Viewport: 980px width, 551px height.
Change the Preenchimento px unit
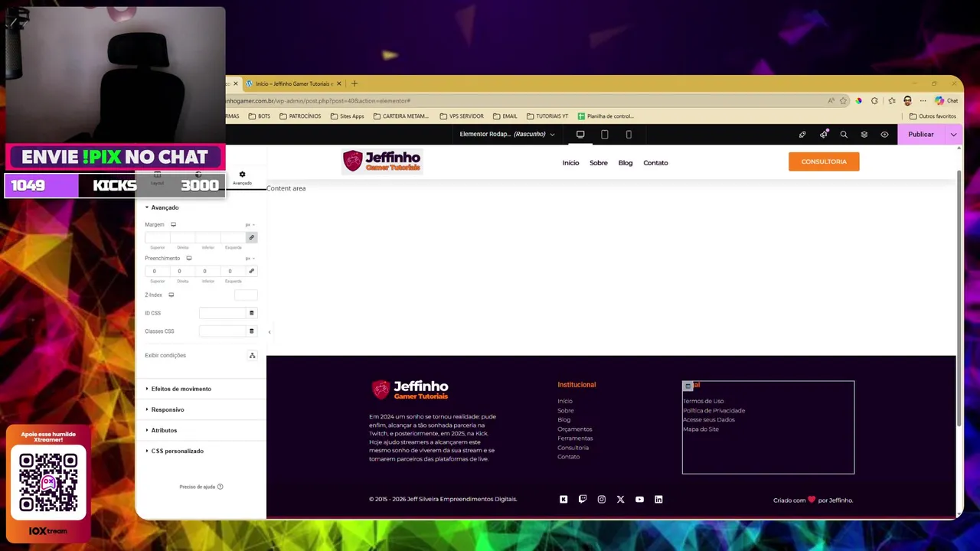(x=250, y=259)
